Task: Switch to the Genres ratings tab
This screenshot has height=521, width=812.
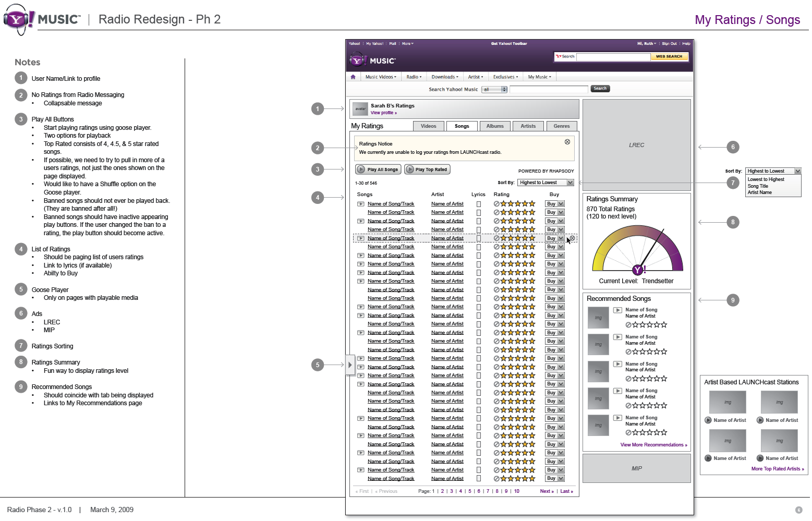Action: (561, 126)
